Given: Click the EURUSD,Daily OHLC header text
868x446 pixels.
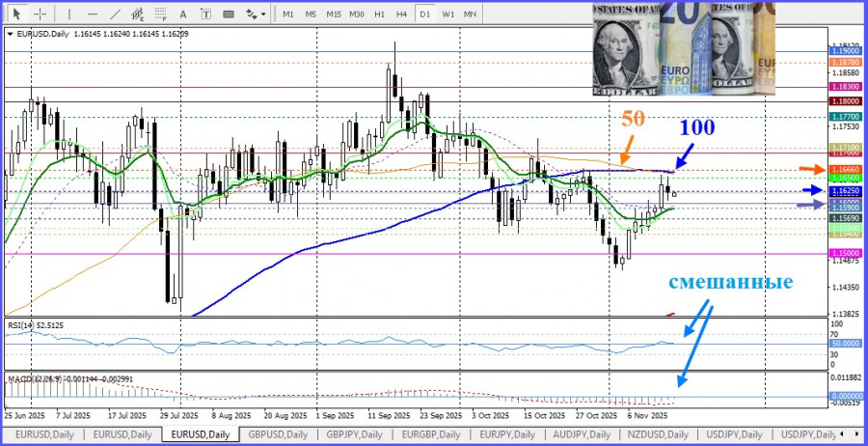Looking at the screenshot, I should [x=102, y=34].
